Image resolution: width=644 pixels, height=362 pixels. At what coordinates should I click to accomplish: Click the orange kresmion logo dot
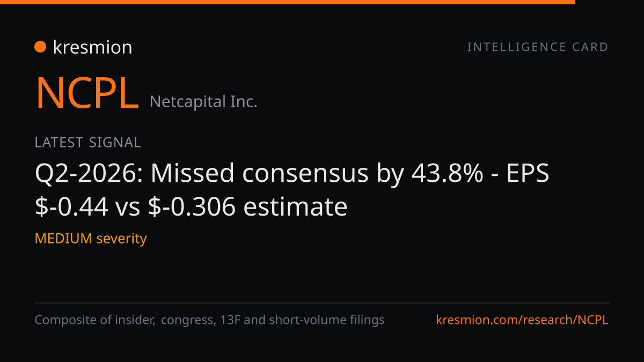(x=40, y=47)
